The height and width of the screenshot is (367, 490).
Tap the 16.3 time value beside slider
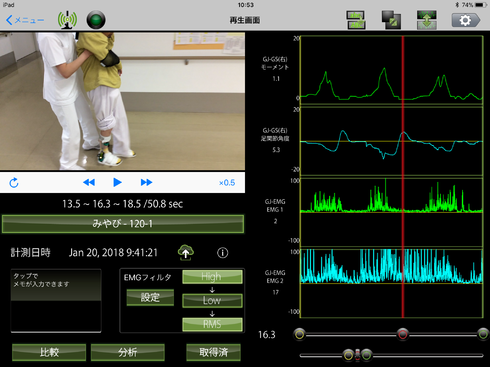[x=267, y=335]
